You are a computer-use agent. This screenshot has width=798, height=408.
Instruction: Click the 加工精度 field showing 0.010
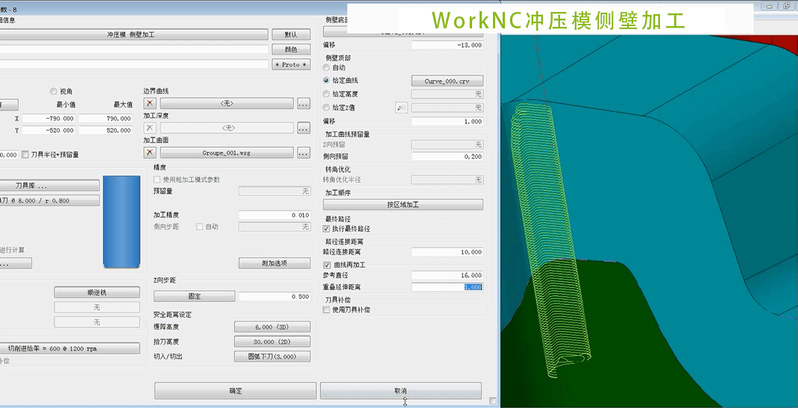point(275,215)
